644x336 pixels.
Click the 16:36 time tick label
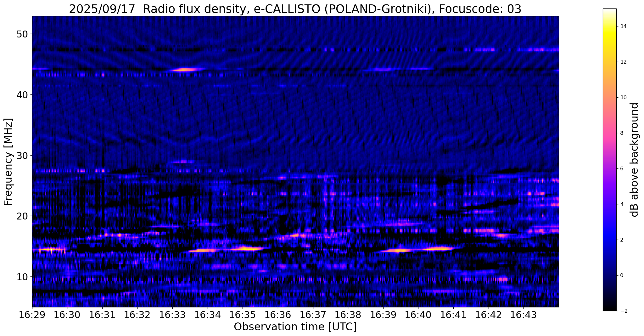(278, 315)
